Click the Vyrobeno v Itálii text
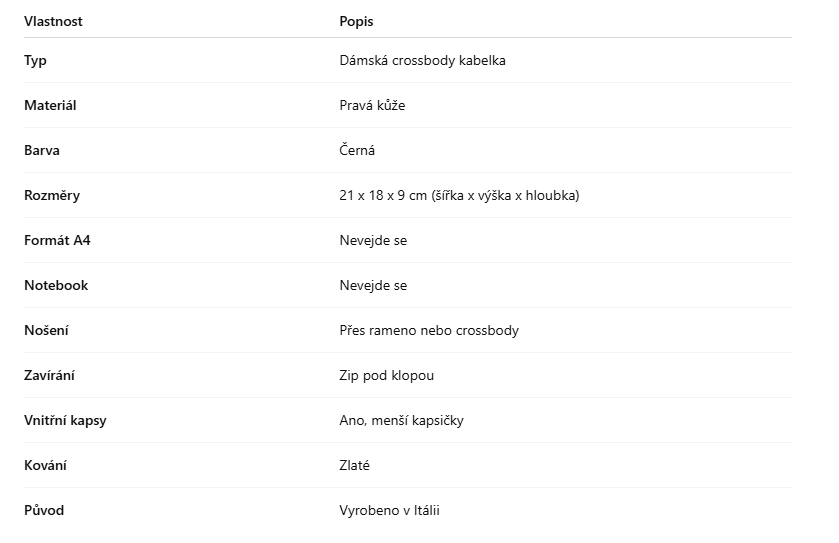This screenshot has width=839, height=543. tap(389, 510)
